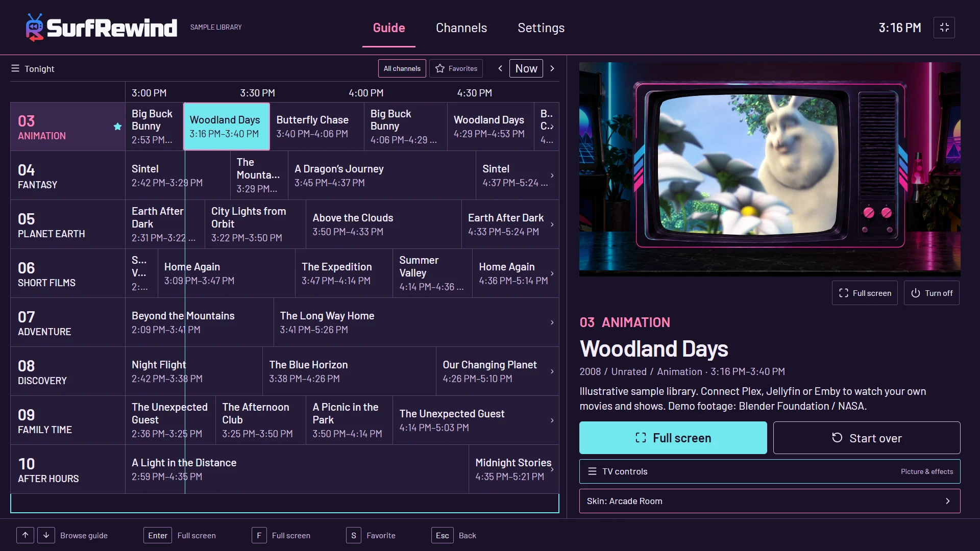
Task: Exit fullscreen with top-right collapse icon
Action: click(944, 28)
